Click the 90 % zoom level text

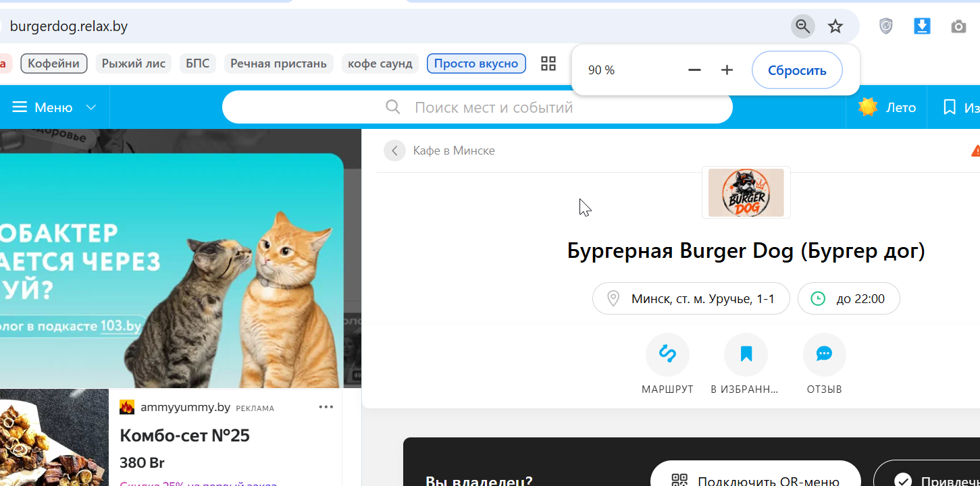click(601, 70)
